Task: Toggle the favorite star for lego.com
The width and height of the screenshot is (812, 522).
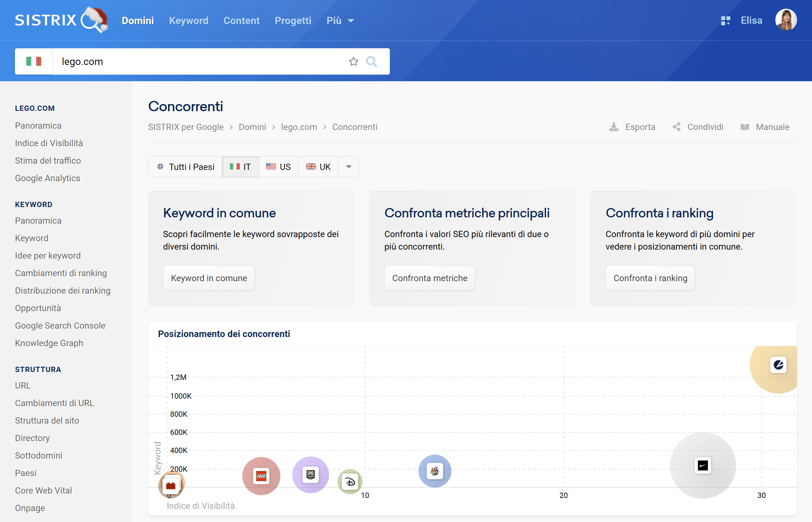Action: click(354, 61)
